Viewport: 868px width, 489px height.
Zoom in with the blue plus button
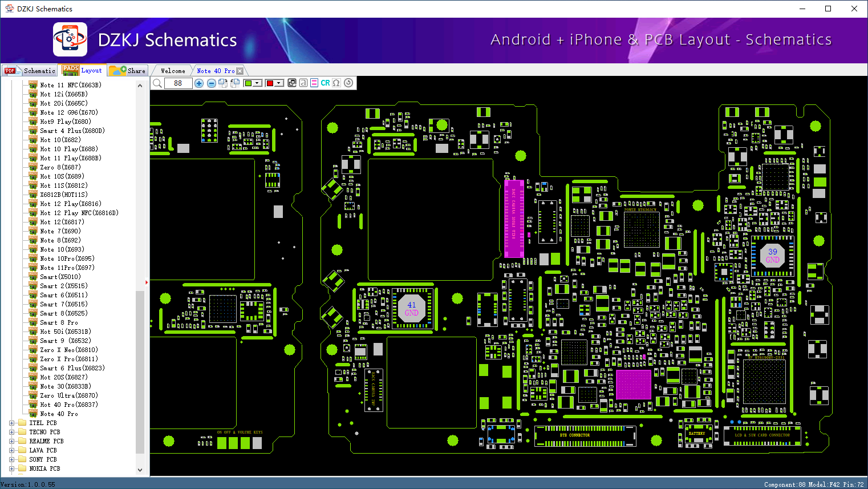tap(199, 83)
